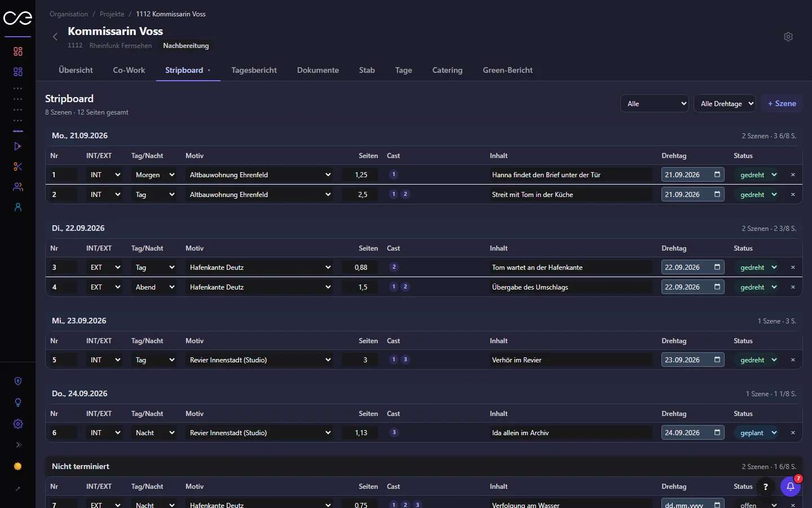The height and width of the screenshot is (508, 812).
Task: Open Tag/Nacht dropdown showing Morgen
Action: coord(154,175)
